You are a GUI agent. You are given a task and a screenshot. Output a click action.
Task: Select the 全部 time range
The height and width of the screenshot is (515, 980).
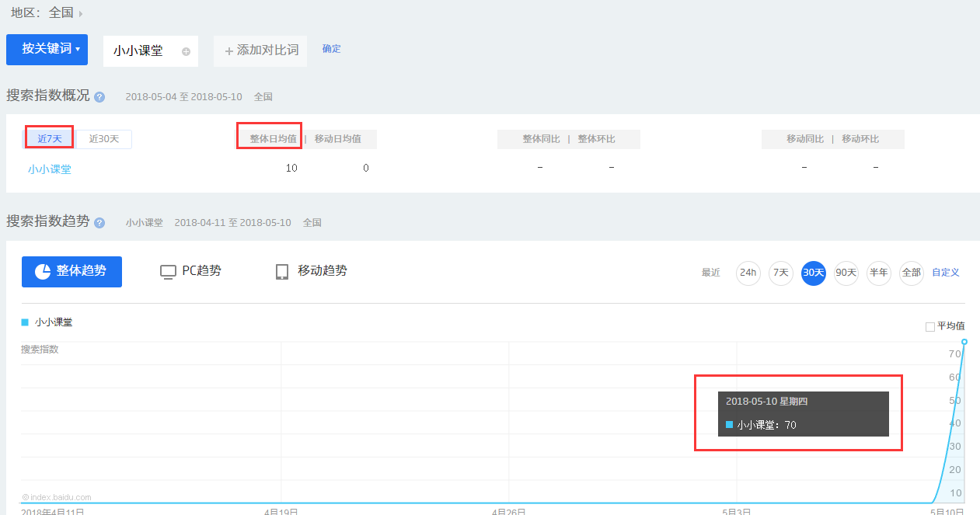pos(912,273)
